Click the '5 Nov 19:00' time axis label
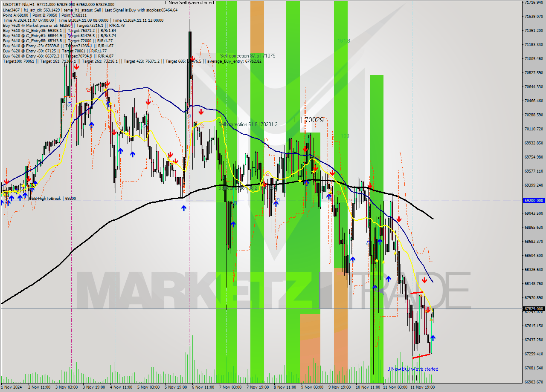Image resolution: width=546 pixels, height=392 pixels. [x=175, y=387]
